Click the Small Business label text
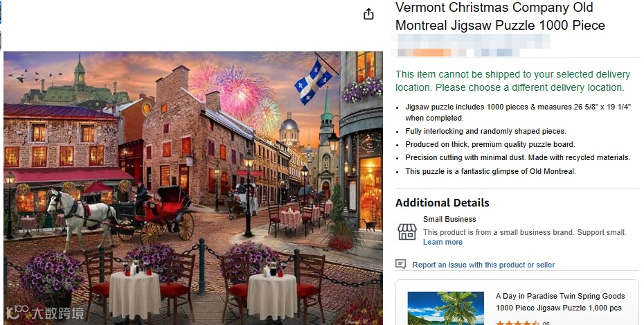The width and height of the screenshot is (644, 325). coord(449,220)
